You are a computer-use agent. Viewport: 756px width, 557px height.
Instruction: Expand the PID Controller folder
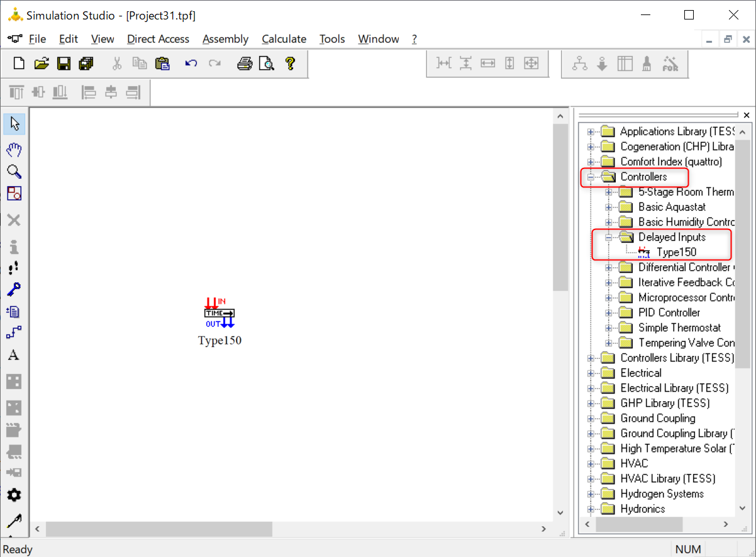point(609,312)
